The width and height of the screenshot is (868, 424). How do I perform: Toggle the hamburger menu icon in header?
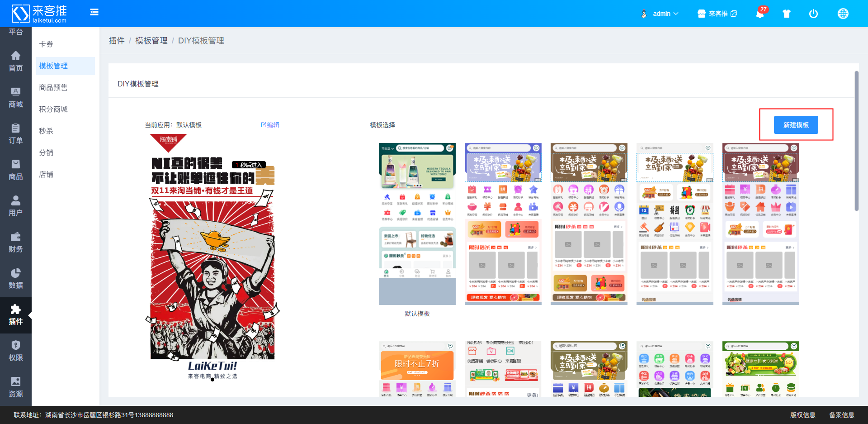[x=94, y=12]
